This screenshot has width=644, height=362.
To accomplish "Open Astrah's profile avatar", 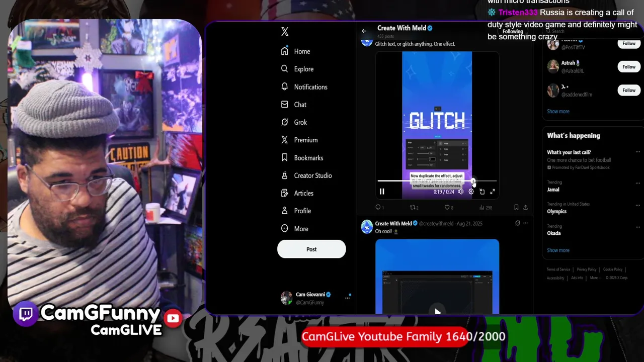I will click(x=553, y=67).
